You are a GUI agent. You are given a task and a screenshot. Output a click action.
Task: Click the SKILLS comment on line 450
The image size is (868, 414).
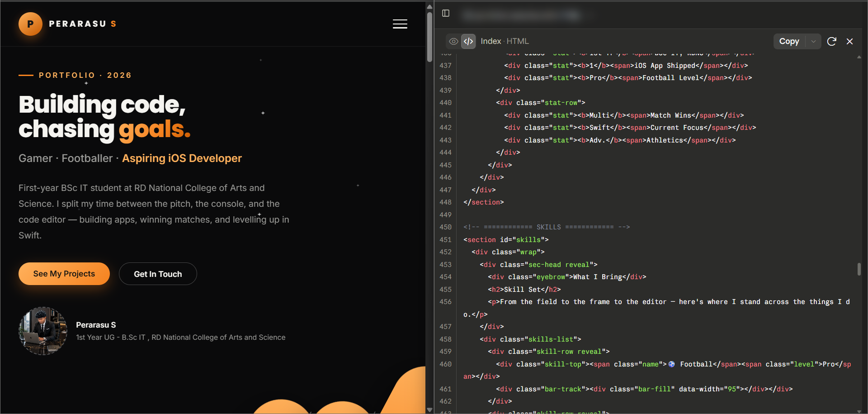547,227
